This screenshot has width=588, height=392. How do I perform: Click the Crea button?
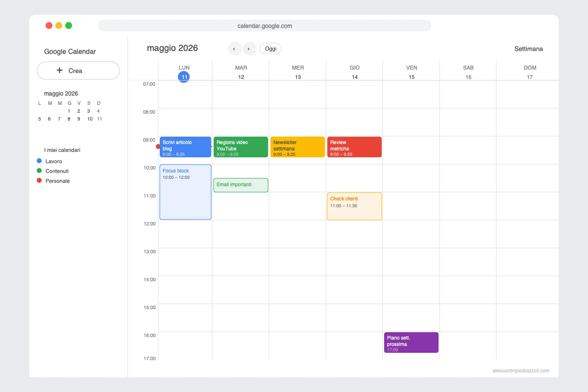(78, 71)
